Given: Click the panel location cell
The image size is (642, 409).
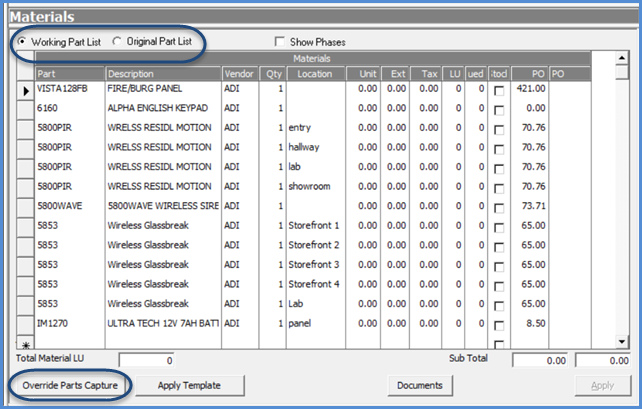Looking at the screenshot, I should point(316,323).
